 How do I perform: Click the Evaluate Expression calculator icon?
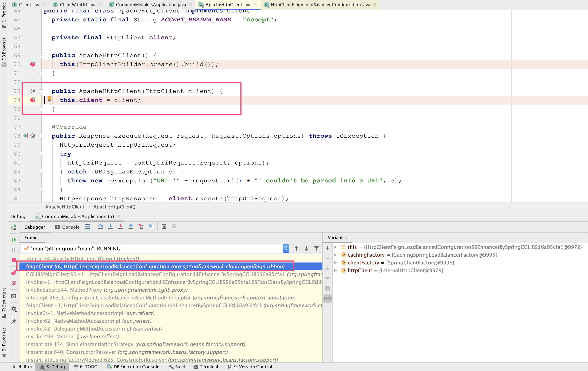point(164,227)
